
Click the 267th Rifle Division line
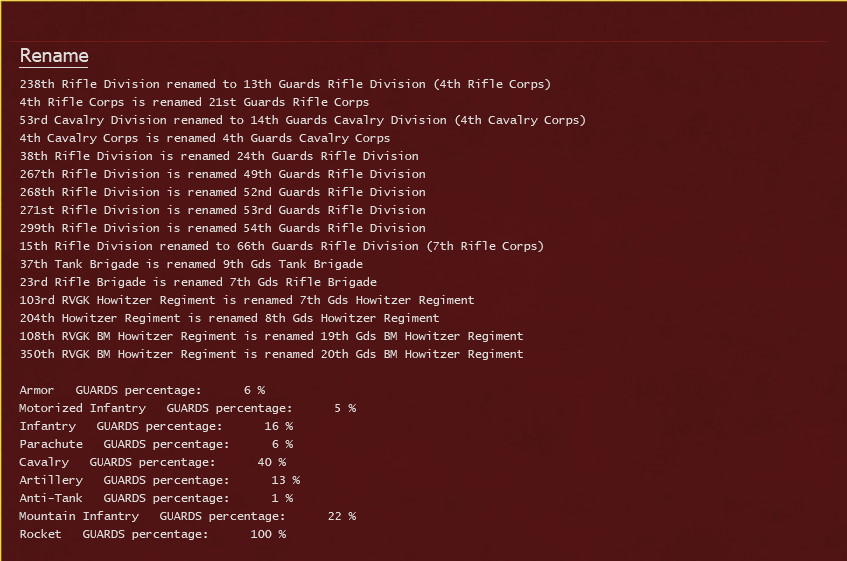coord(222,174)
